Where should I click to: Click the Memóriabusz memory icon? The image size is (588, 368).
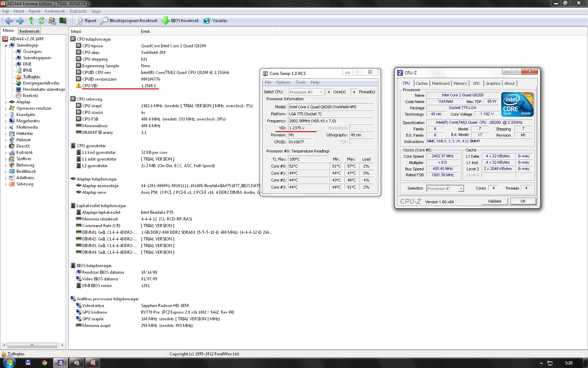click(x=79, y=126)
